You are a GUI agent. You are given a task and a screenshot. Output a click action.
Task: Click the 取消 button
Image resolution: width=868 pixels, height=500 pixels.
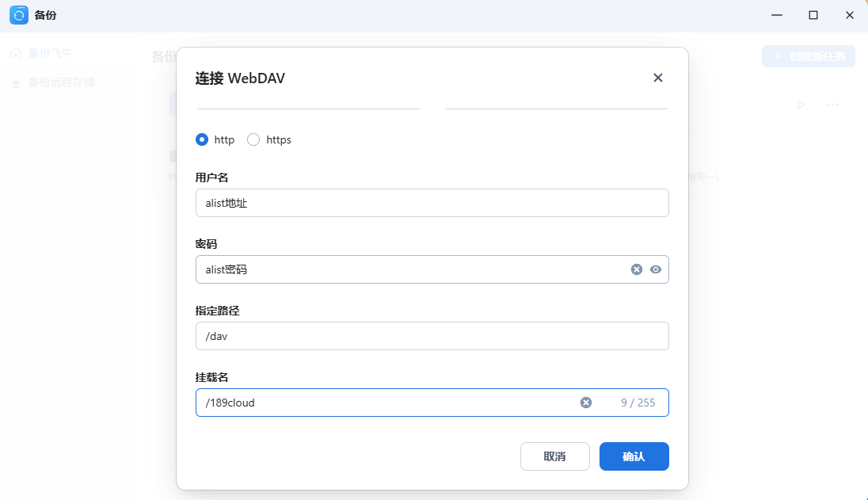pos(554,456)
